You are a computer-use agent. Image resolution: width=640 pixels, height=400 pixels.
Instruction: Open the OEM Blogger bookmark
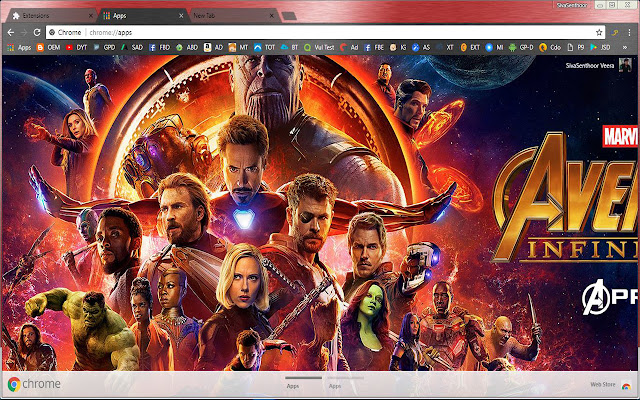48,47
